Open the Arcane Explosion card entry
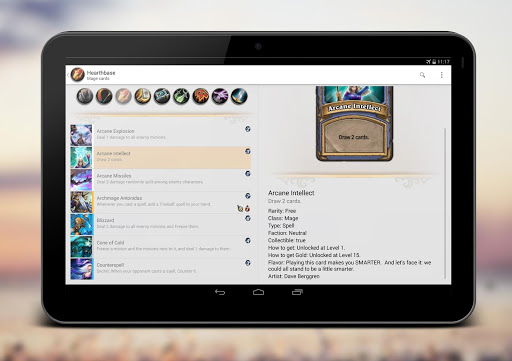 pos(160,135)
